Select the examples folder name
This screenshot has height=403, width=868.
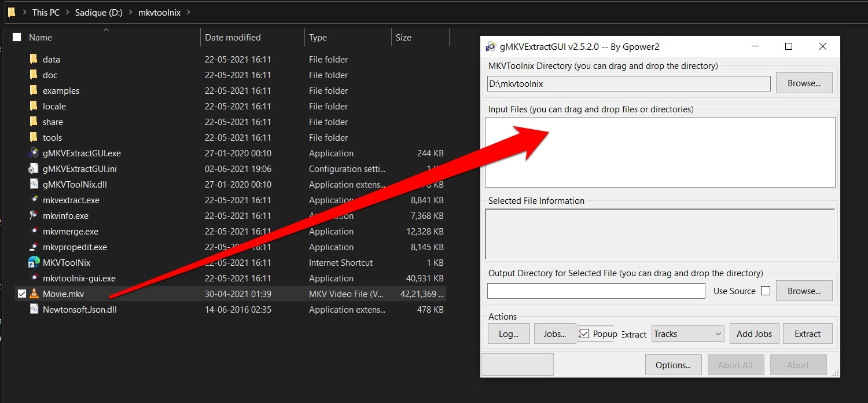[61, 90]
